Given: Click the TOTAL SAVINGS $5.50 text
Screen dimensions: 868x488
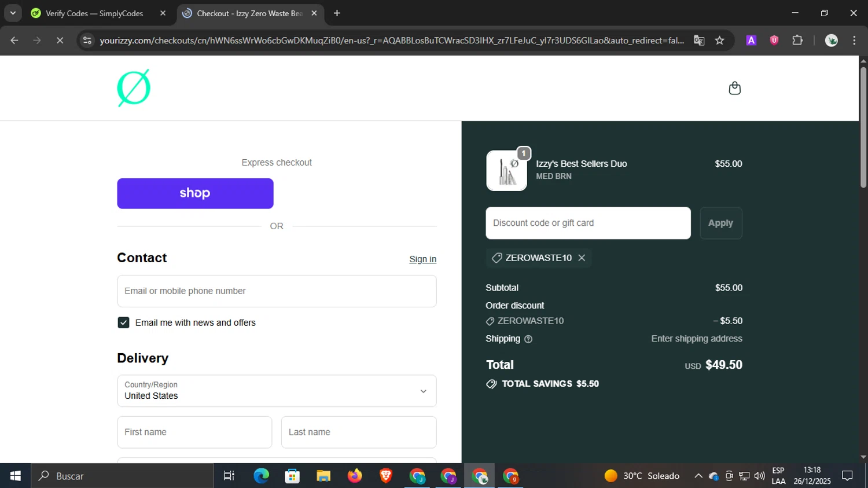Looking at the screenshot, I should click(x=550, y=384).
